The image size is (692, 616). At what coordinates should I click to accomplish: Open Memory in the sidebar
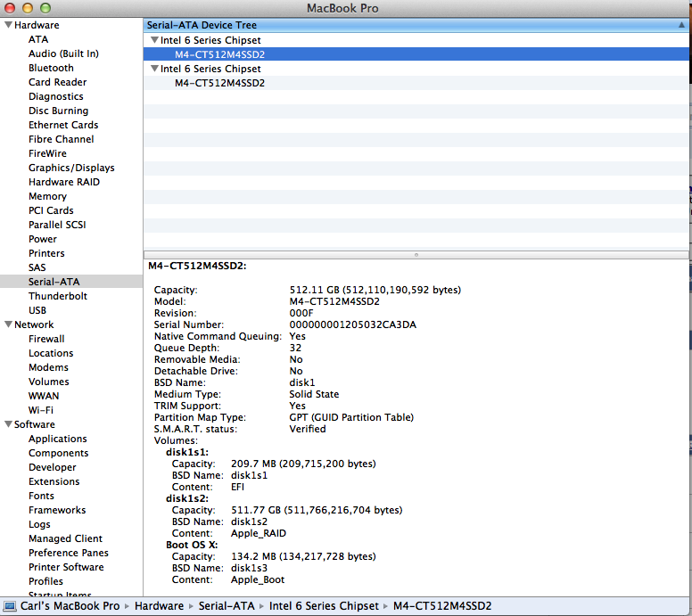(x=47, y=196)
